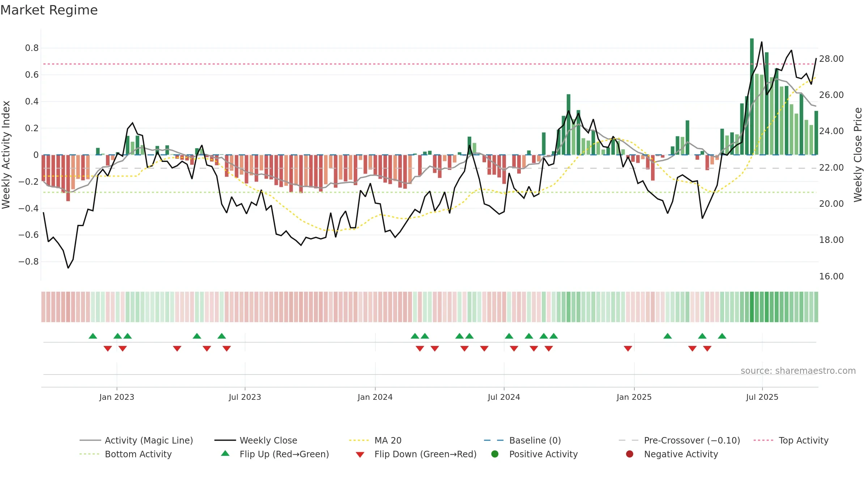
Task: Click the 22.00 price axis label
Action: (831, 167)
